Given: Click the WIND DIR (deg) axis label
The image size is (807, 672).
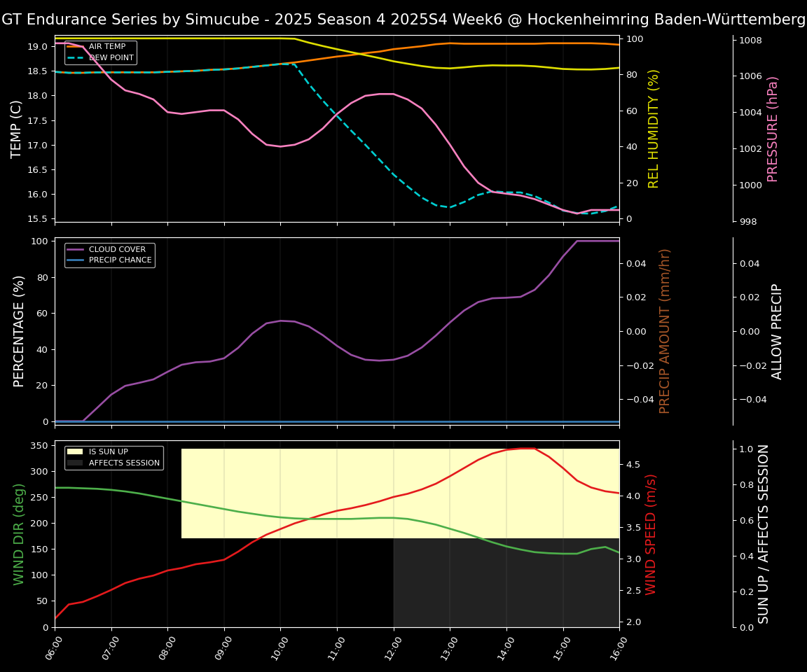Looking at the screenshot, I should 19,533.
